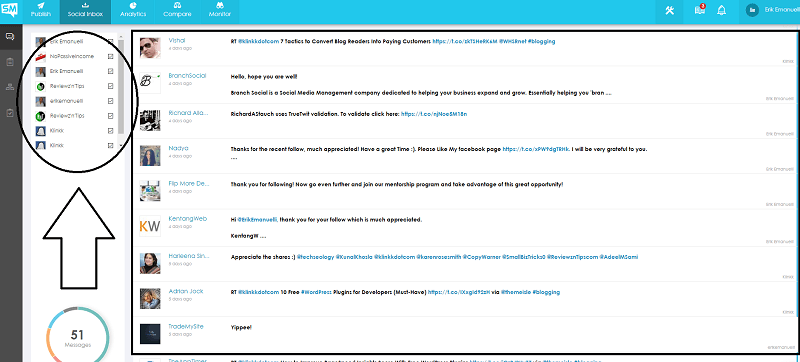Viewport: 800px width, 362px height.
Task: Open Adrian Jock's profile picture
Action: (150, 299)
